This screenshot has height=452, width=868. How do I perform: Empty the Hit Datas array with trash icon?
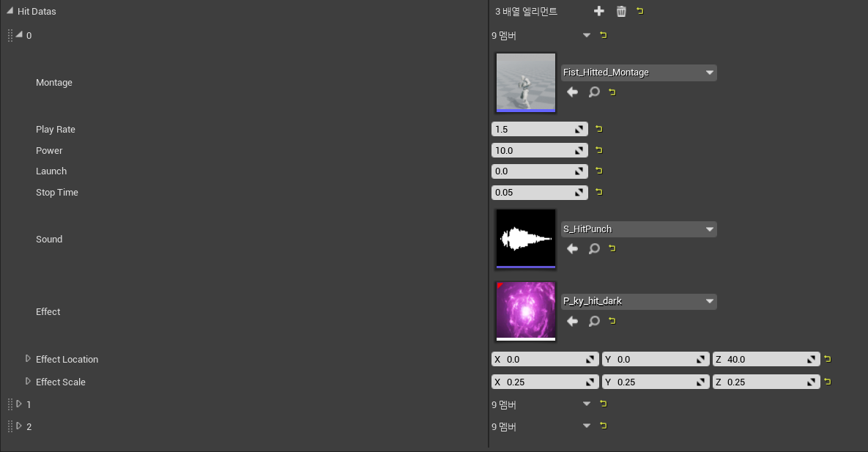tap(621, 11)
